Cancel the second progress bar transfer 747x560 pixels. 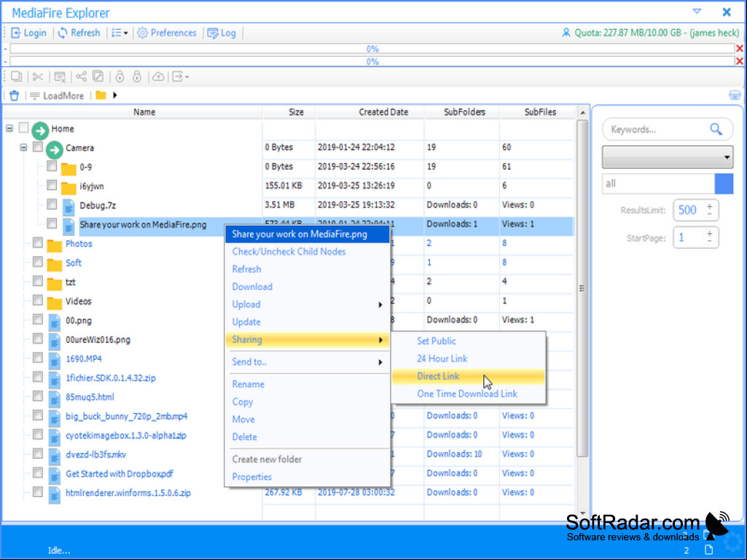[x=740, y=61]
